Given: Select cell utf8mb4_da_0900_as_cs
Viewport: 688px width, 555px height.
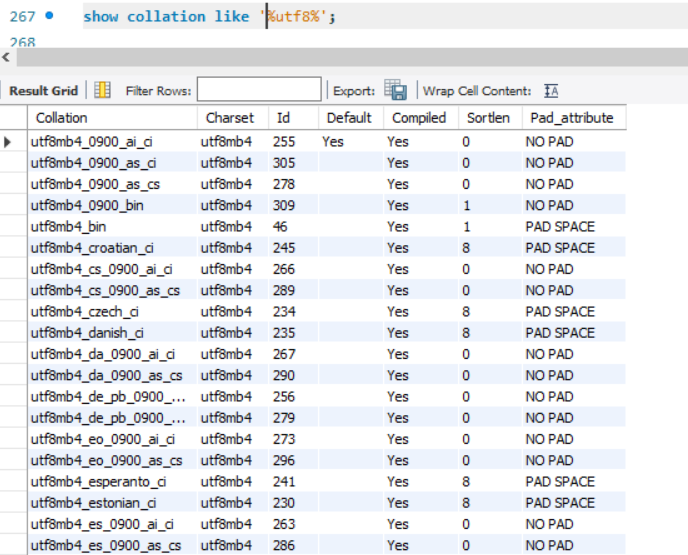Looking at the screenshot, I should 112,376.
